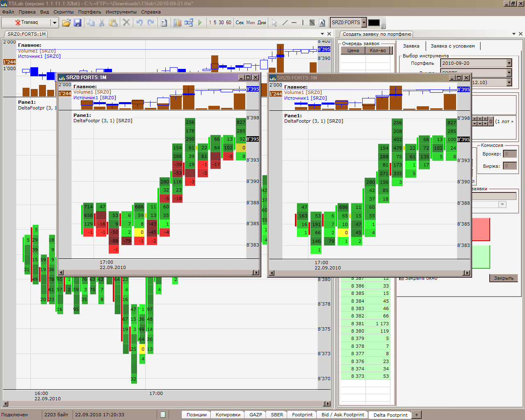Click the red sell button
The image size is (525, 420).
tap(481, 229)
